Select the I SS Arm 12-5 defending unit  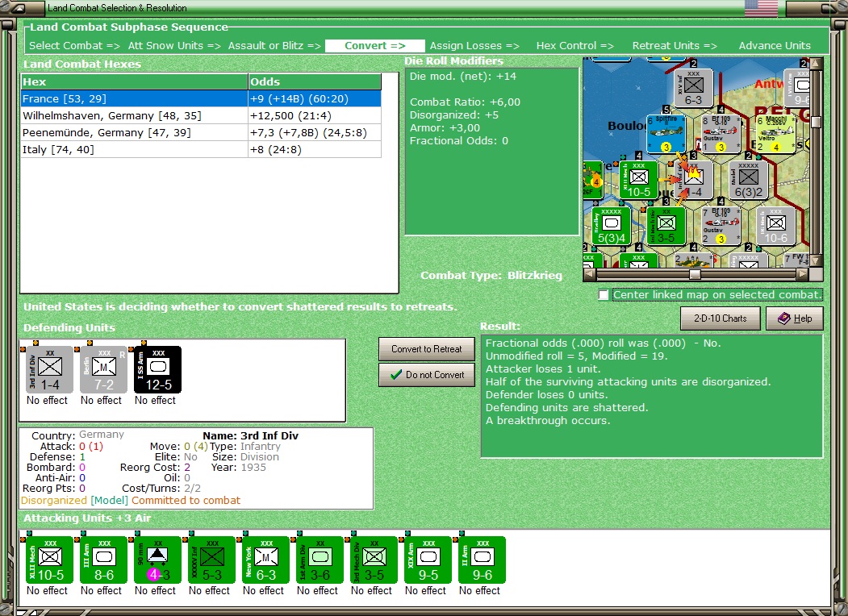pos(157,369)
